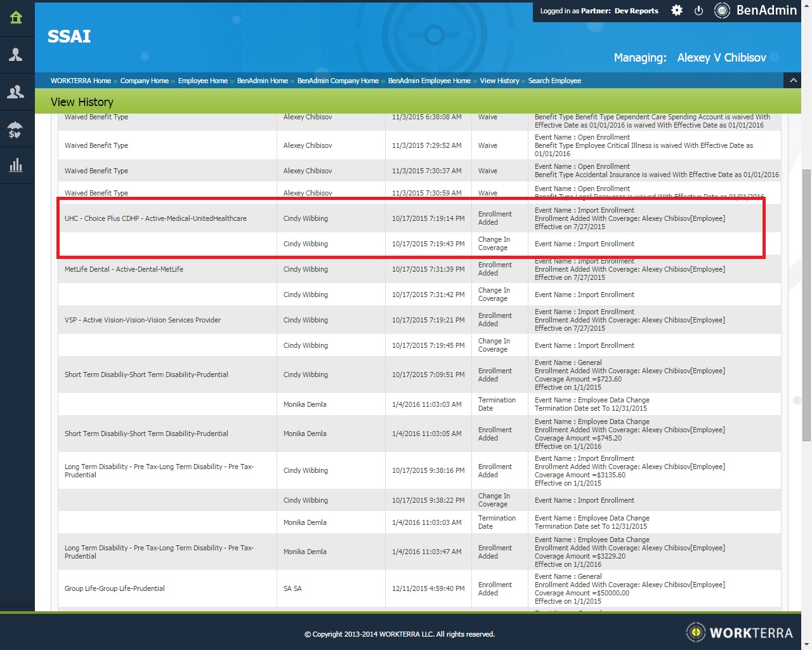Click the info icon beside Alexey V Chibisov

coord(775,57)
